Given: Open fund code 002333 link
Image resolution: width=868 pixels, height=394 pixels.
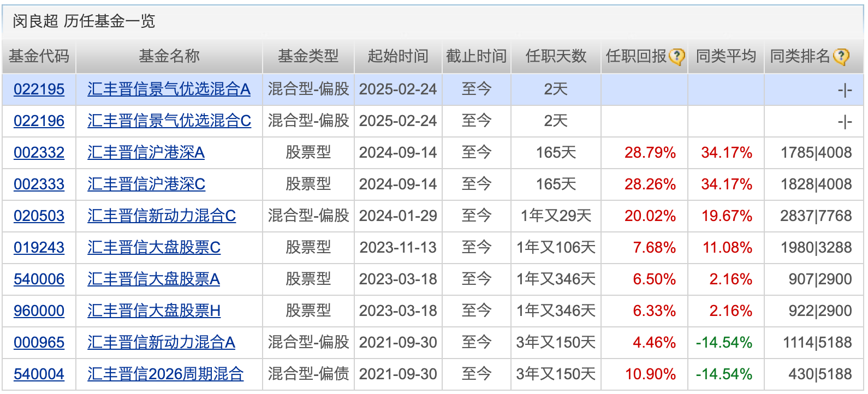Looking at the screenshot, I should [x=39, y=184].
